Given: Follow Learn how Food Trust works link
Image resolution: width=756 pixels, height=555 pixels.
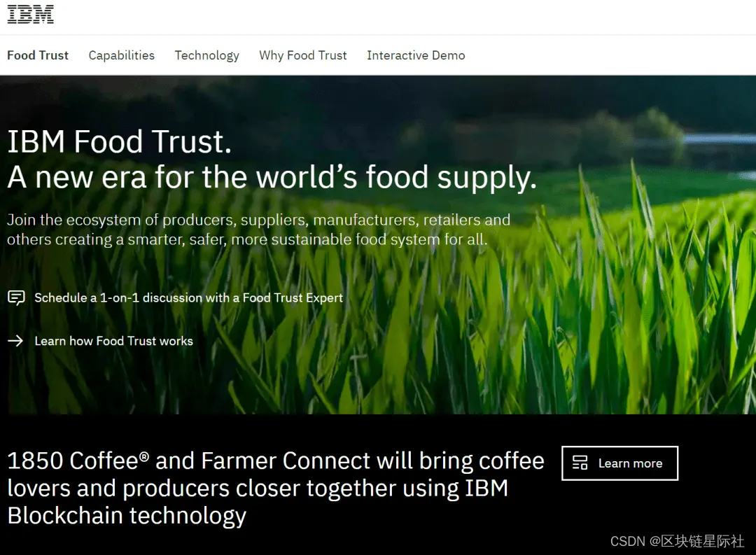Looking at the screenshot, I should click(114, 341).
